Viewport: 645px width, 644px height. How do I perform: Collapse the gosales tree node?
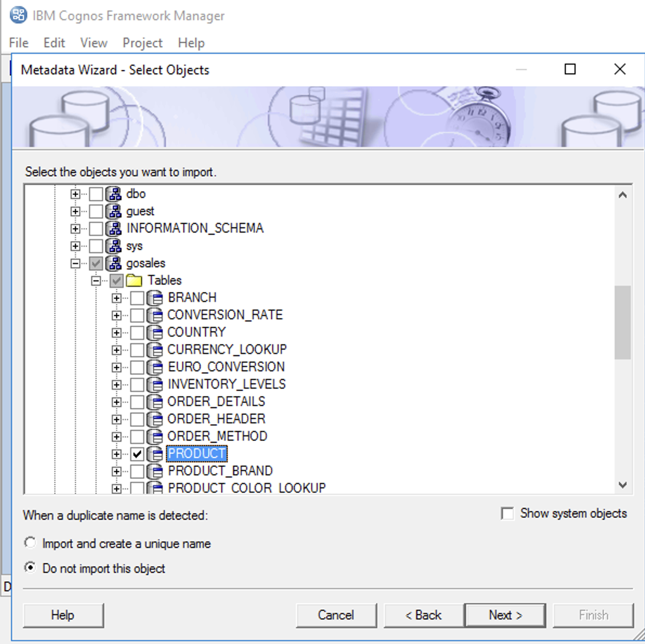[x=75, y=263]
